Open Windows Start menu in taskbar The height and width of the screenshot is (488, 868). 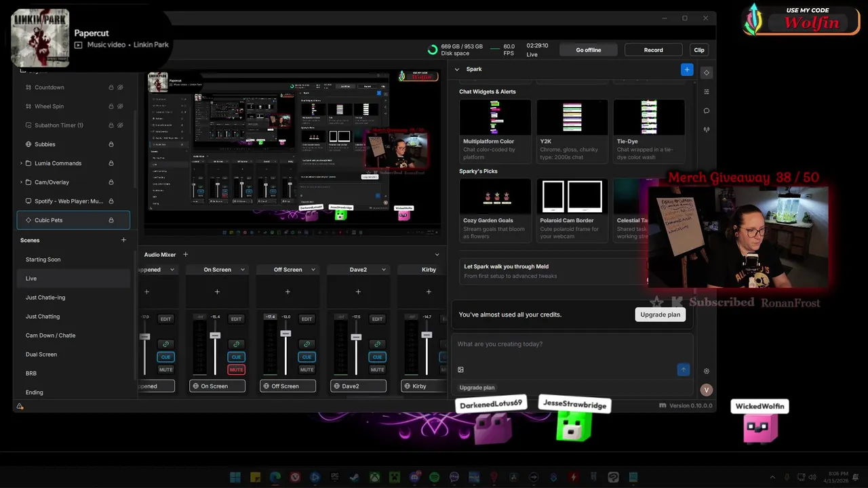click(x=235, y=477)
